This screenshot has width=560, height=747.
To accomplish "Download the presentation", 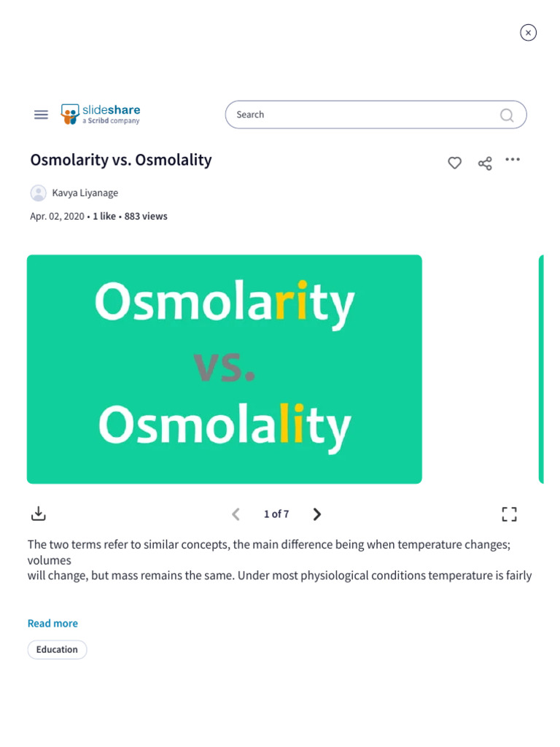I will (39, 514).
